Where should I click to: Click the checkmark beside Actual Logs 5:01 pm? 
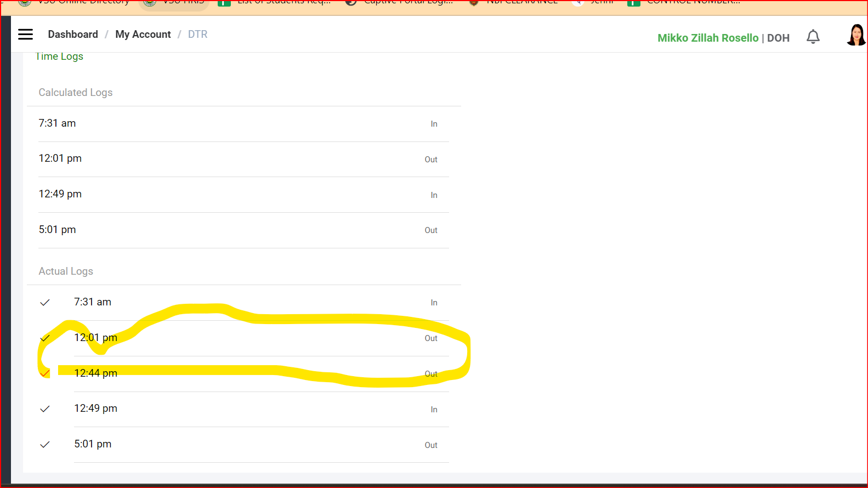[45, 445]
